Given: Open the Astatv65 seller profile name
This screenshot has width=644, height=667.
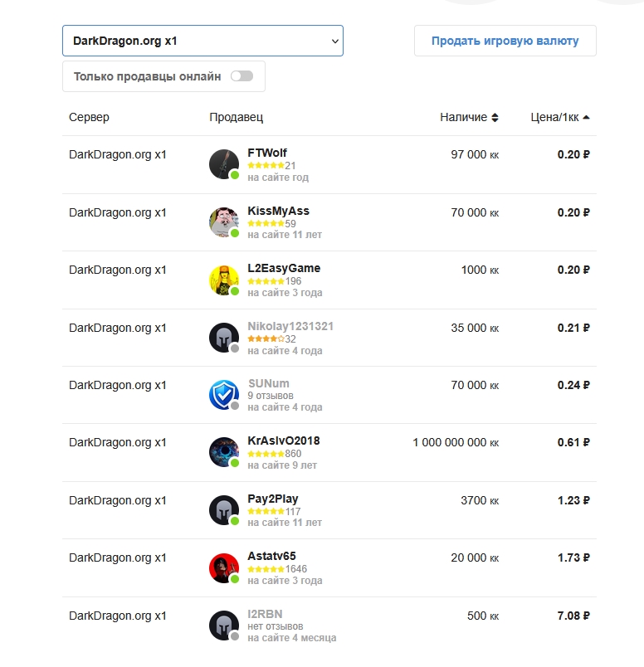Looking at the screenshot, I should point(271,556).
